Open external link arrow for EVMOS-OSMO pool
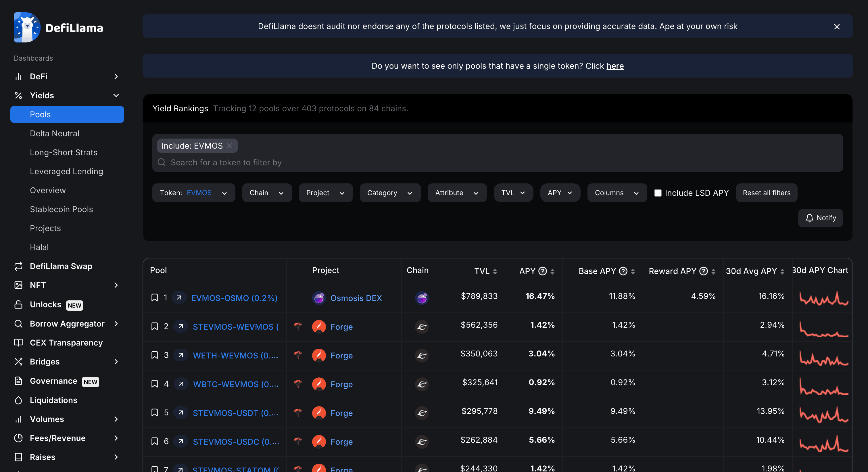868x472 pixels. pyautogui.click(x=179, y=298)
